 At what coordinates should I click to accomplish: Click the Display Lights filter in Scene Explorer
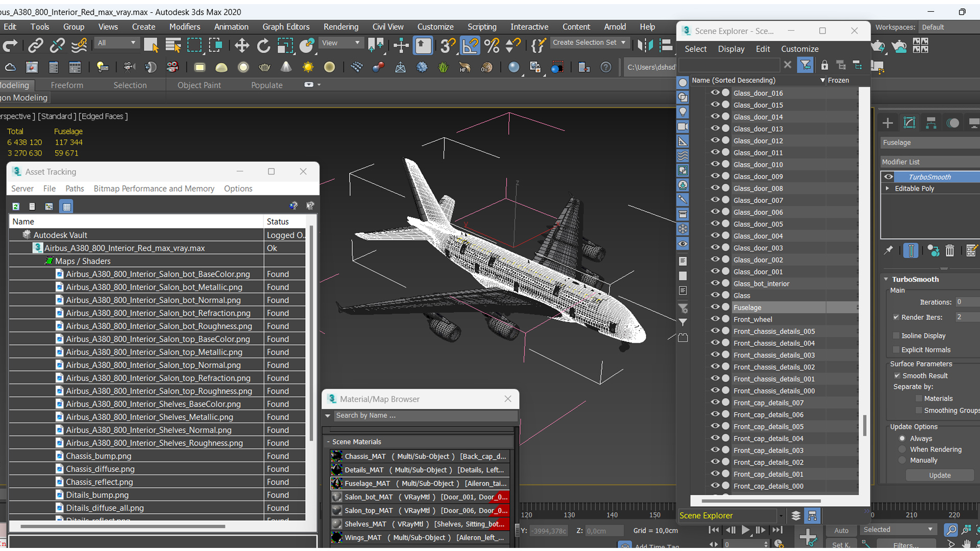point(683,112)
